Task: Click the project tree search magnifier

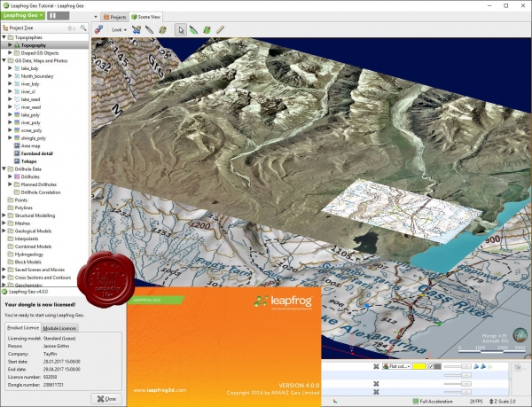Action: [x=83, y=27]
